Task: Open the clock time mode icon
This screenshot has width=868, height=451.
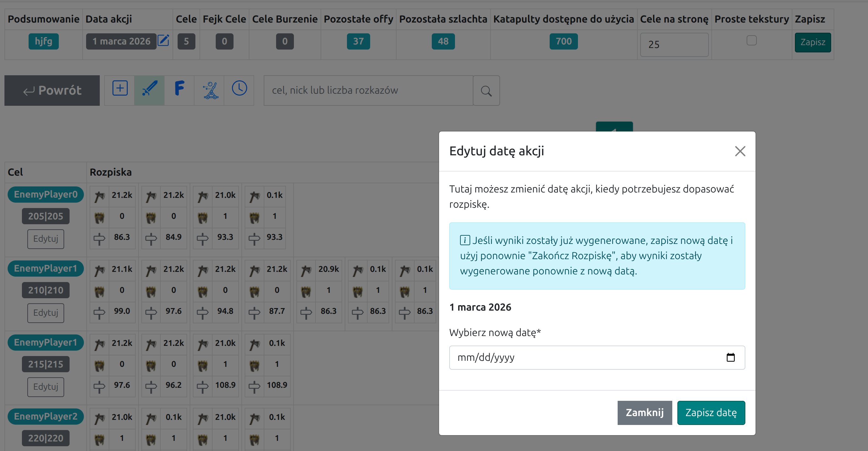Action: pyautogui.click(x=239, y=89)
